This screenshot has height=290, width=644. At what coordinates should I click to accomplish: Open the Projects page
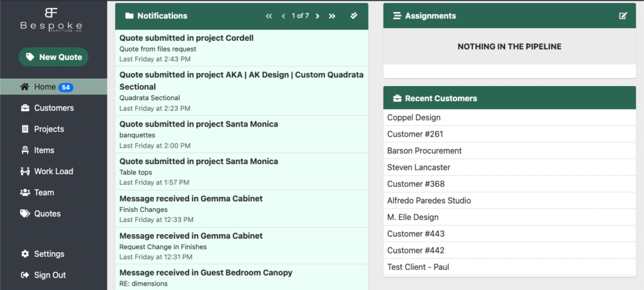pos(49,129)
